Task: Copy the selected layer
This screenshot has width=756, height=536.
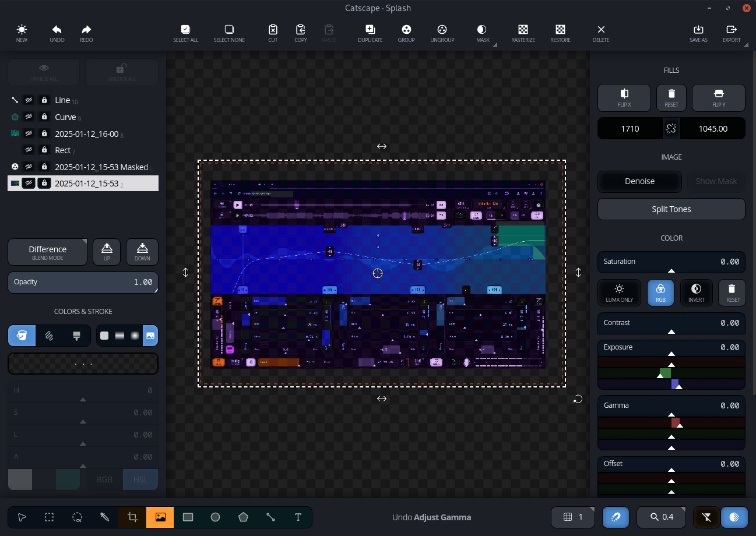Action: pos(301,33)
